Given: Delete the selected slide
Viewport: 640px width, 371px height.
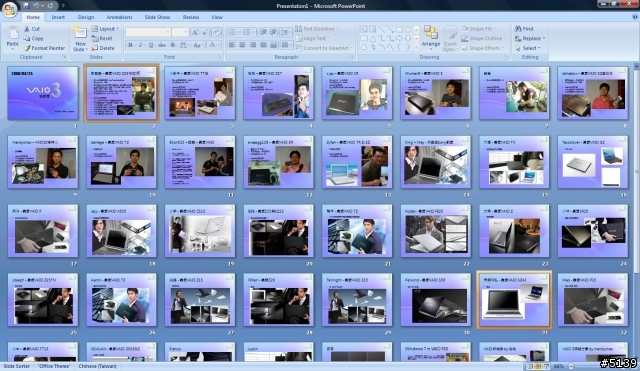Looking at the screenshot, I should tap(103, 48).
